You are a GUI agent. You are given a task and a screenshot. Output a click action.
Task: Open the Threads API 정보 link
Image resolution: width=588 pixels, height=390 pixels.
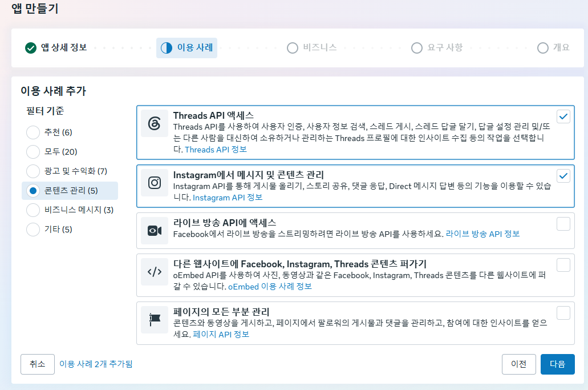coord(216,150)
